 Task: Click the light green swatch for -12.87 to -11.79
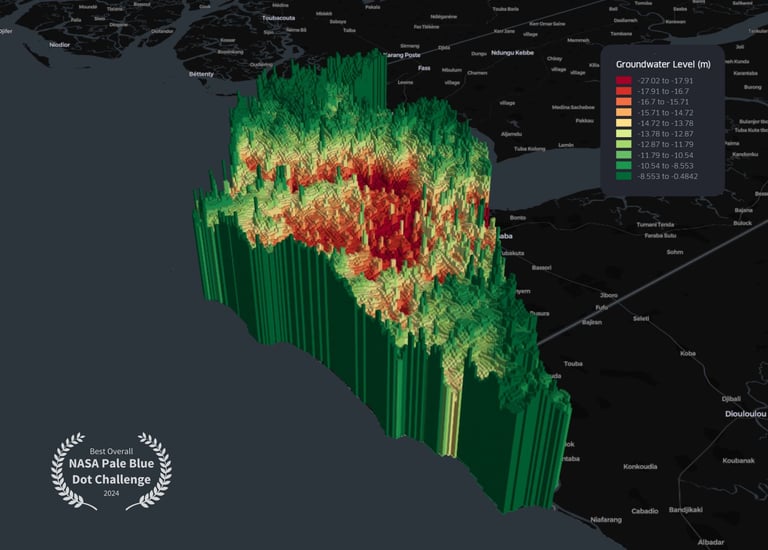click(624, 144)
